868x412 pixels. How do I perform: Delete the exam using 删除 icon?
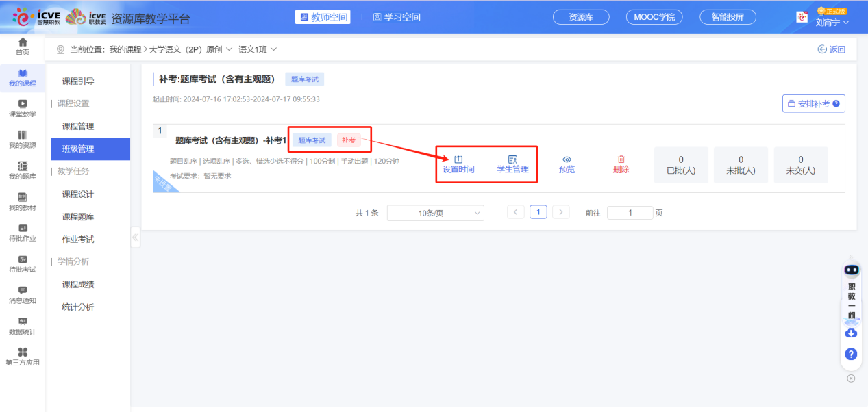(621, 164)
